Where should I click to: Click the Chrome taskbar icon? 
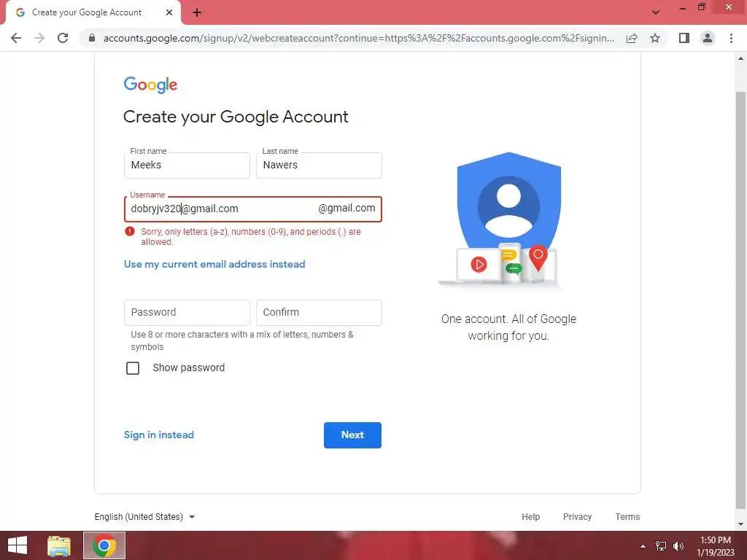pos(104,545)
